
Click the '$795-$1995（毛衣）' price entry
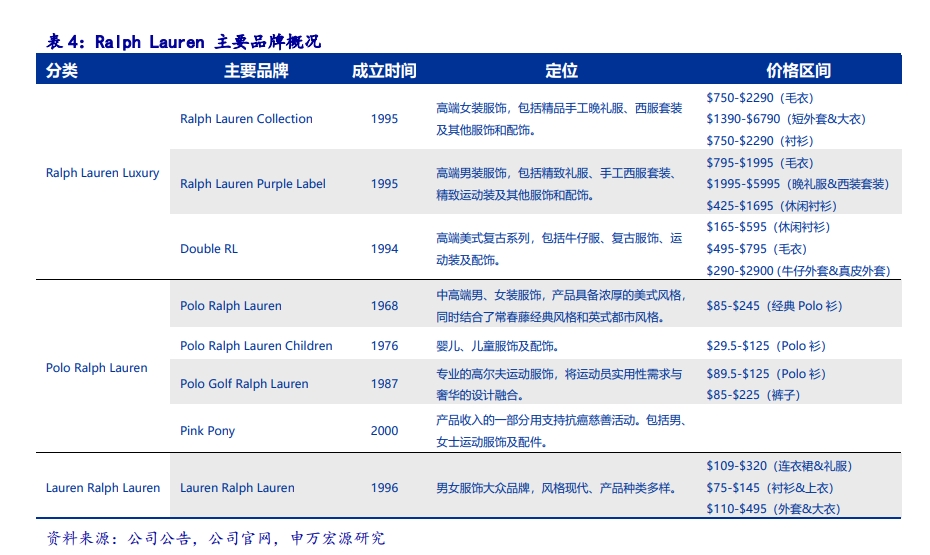click(x=760, y=163)
